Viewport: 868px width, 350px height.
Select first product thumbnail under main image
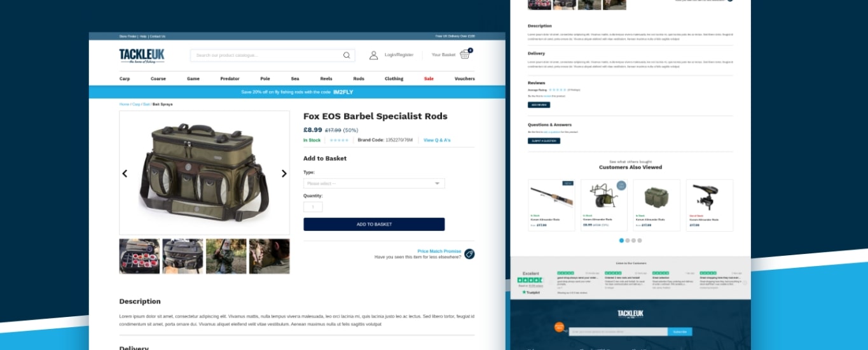coord(139,256)
